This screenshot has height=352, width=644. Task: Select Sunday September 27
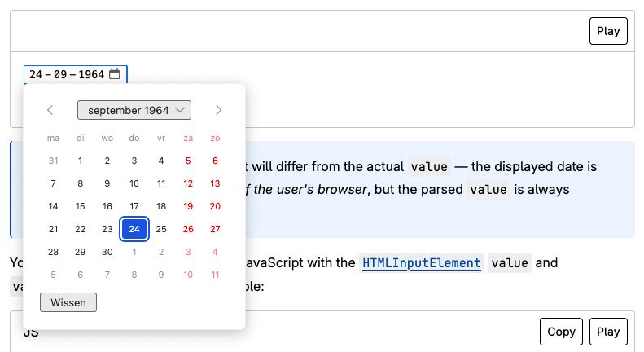[x=215, y=229]
